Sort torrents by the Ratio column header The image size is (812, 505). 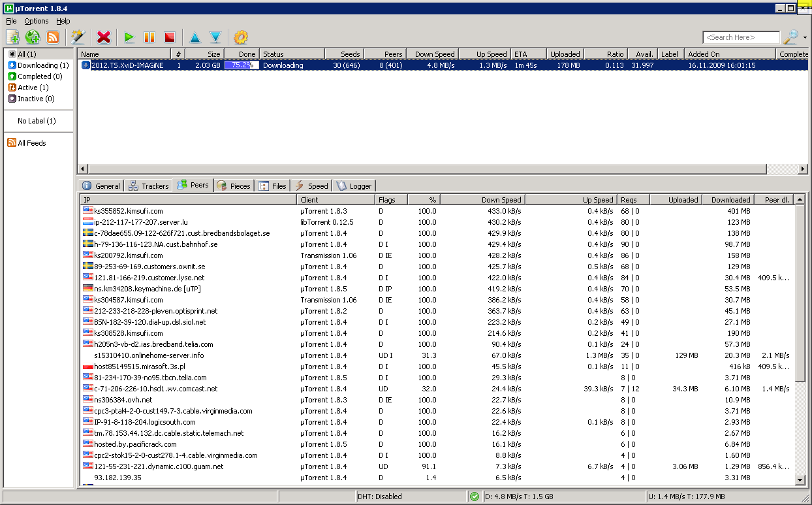[605, 54]
